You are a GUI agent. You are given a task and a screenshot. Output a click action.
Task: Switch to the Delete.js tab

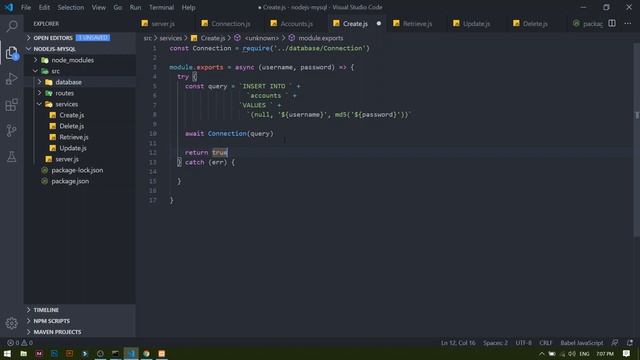[x=535, y=24]
